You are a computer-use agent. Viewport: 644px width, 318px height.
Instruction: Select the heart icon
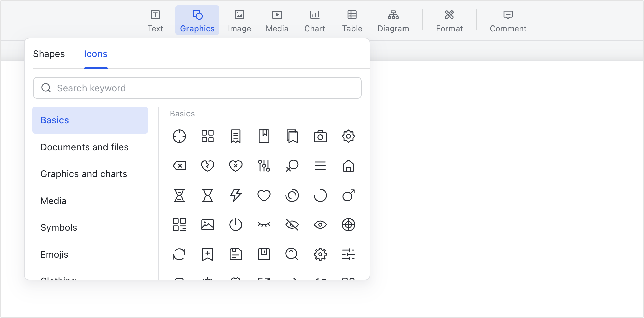(x=264, y=196)
